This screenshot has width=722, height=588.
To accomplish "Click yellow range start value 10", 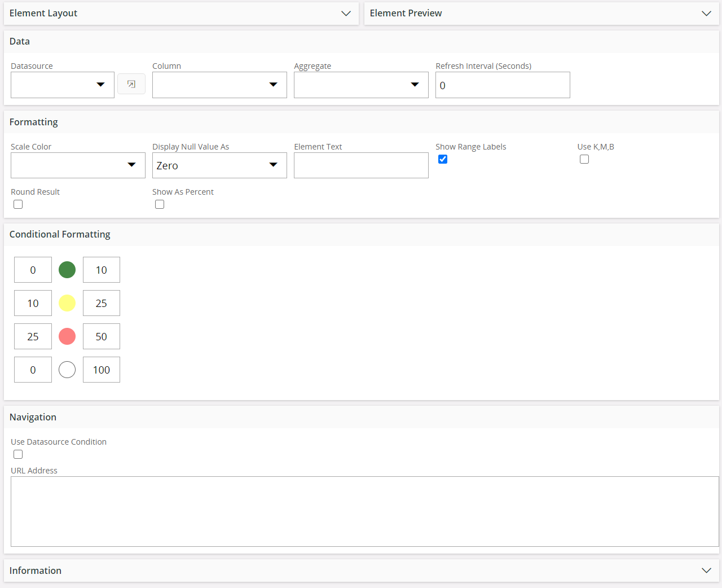I will pos(33,303).
